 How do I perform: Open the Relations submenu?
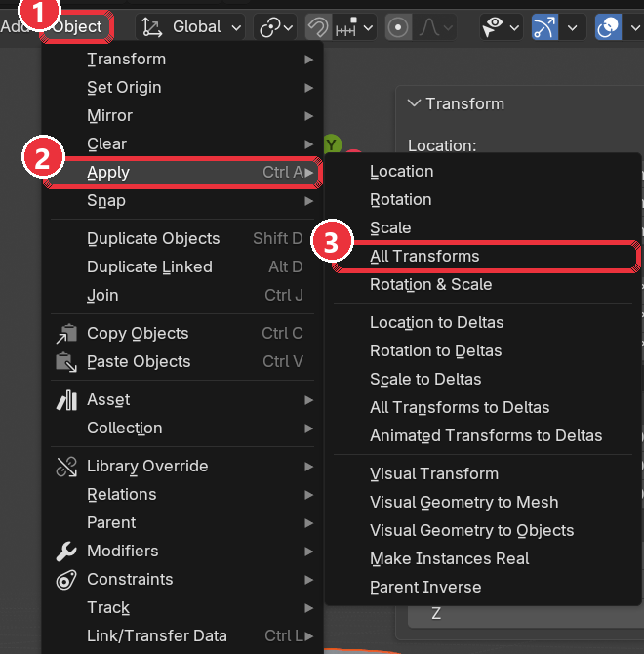point(182,495)
